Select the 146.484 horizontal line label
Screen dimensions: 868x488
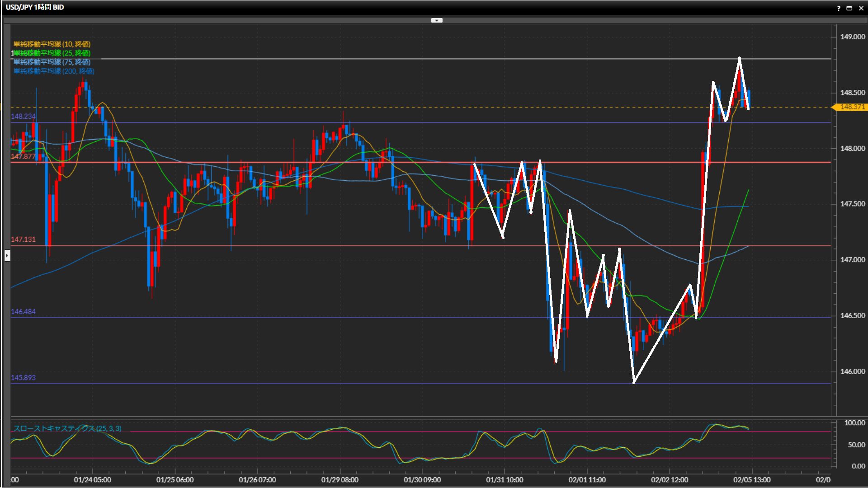(x=23, y=311)
